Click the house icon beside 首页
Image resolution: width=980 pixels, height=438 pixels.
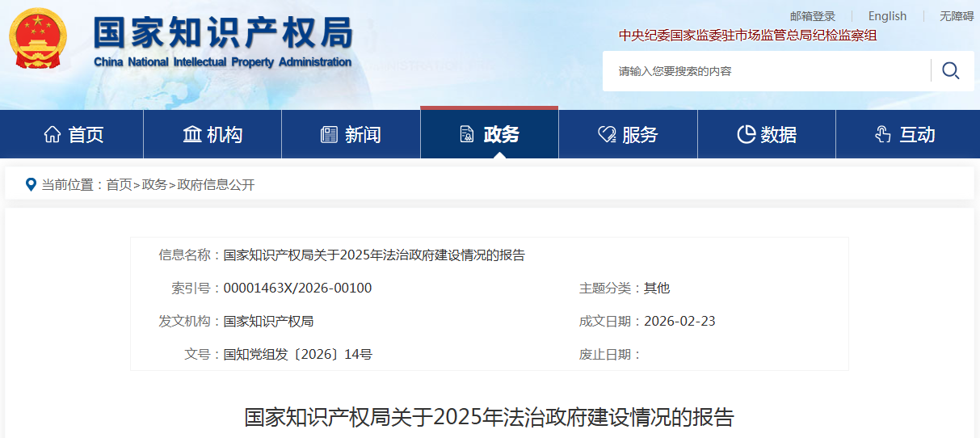(x=53, y=135)
